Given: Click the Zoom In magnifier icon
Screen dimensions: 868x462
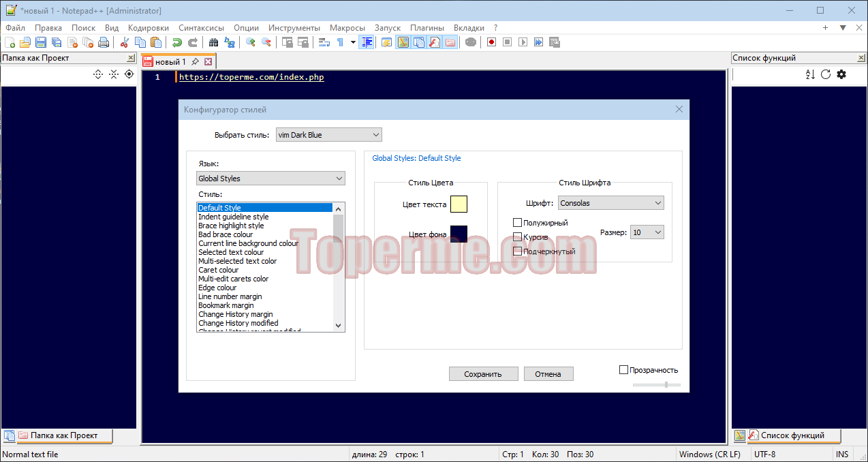Looking at the screenshot, I should pyautogui.click(x=251, y=42).
